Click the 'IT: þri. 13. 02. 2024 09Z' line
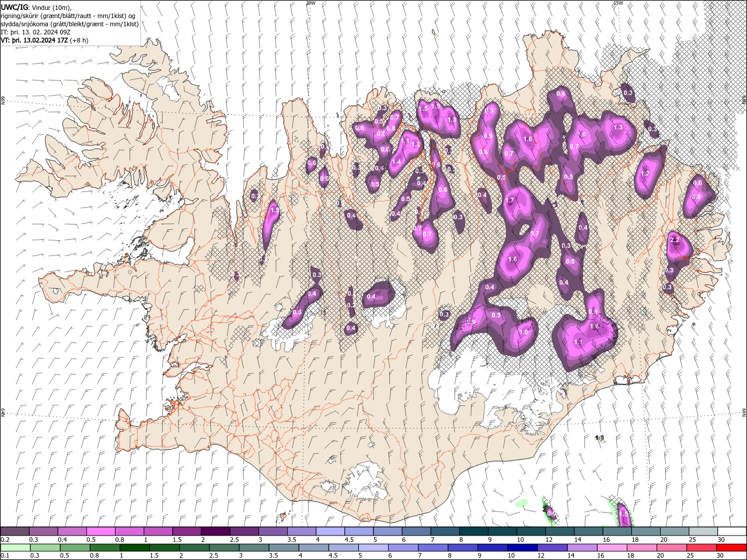This screenshot has width=747, height=560. click(36, 32)
